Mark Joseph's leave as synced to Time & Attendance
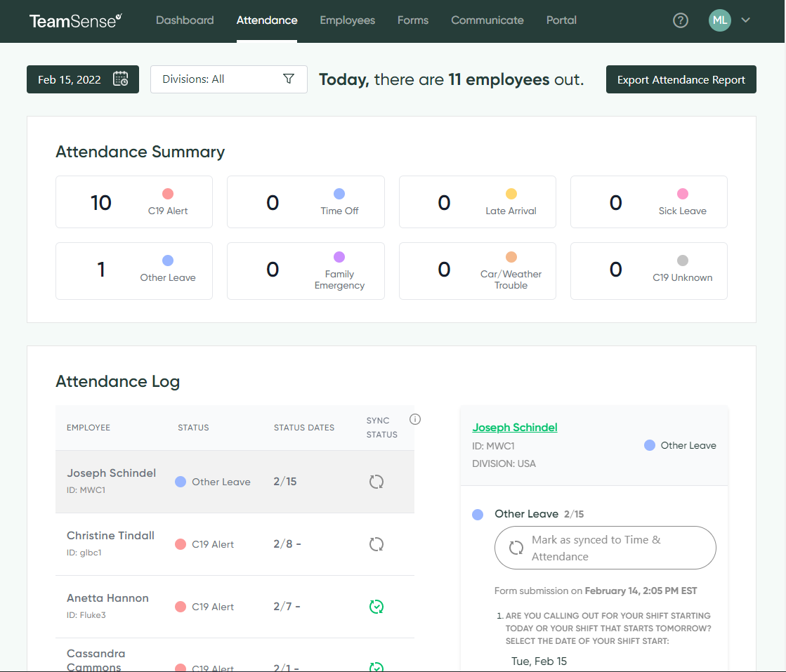 [605, 548]
